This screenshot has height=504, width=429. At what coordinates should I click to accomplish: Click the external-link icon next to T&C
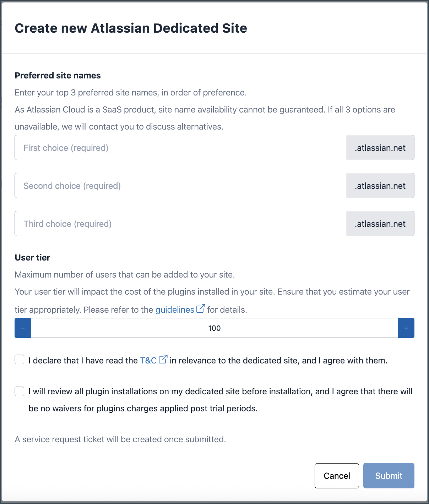pyautogui.click(x=163, y=359)
